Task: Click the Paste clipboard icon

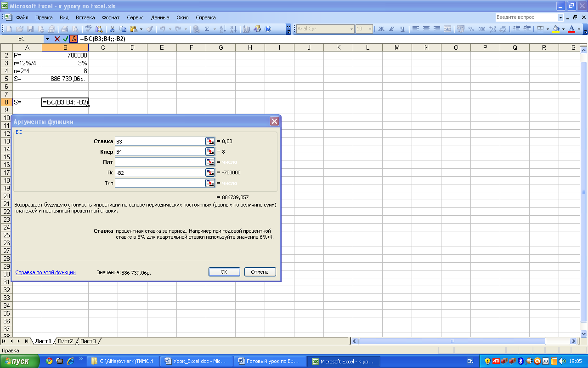Action: coord(134,29)
